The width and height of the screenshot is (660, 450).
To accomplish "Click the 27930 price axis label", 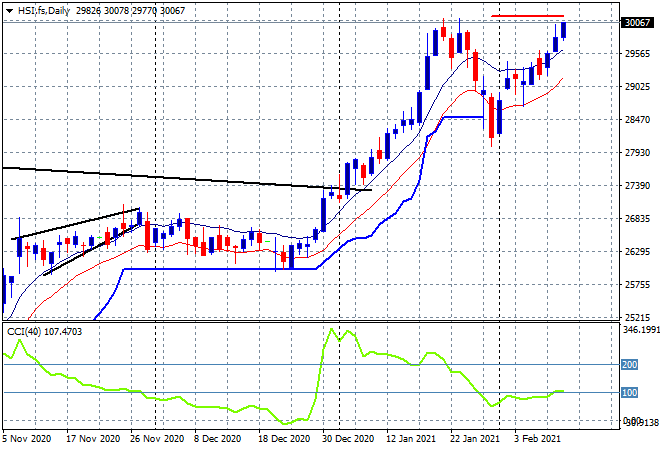I will tap(637, 153).
